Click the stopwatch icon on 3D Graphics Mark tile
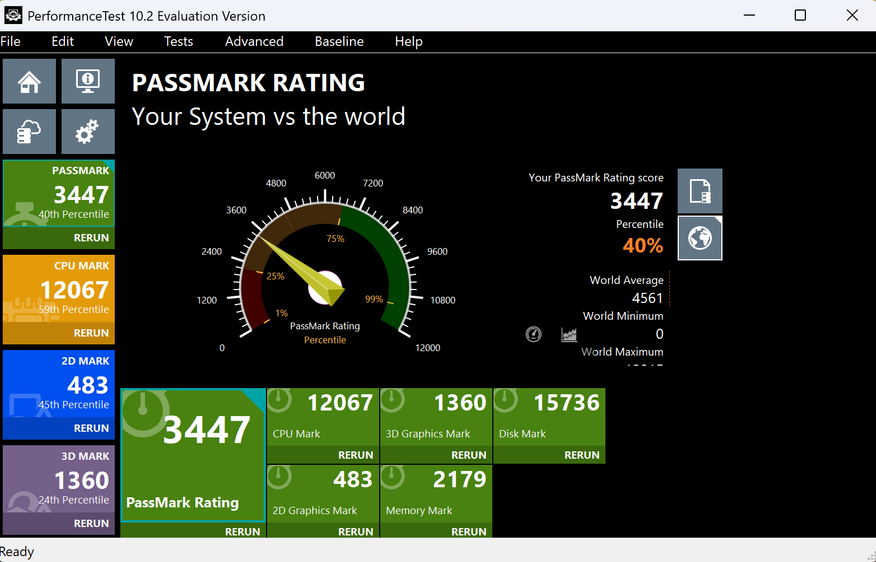 click(393, 400)
